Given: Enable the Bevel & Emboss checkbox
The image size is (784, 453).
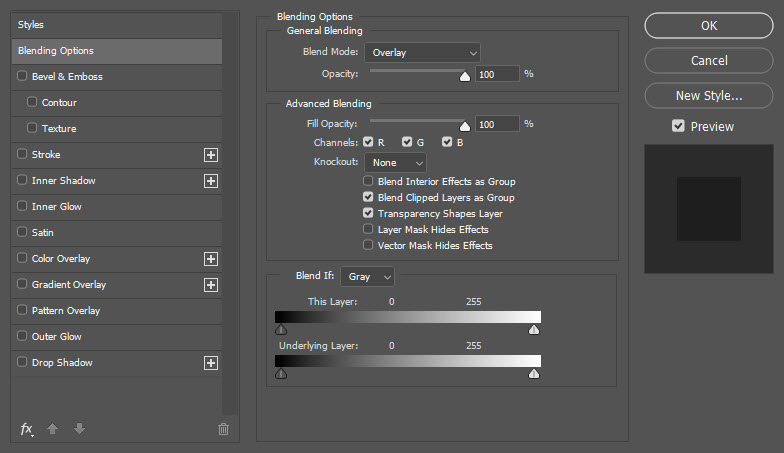Looking at the screenshot, I should (23, 77).
